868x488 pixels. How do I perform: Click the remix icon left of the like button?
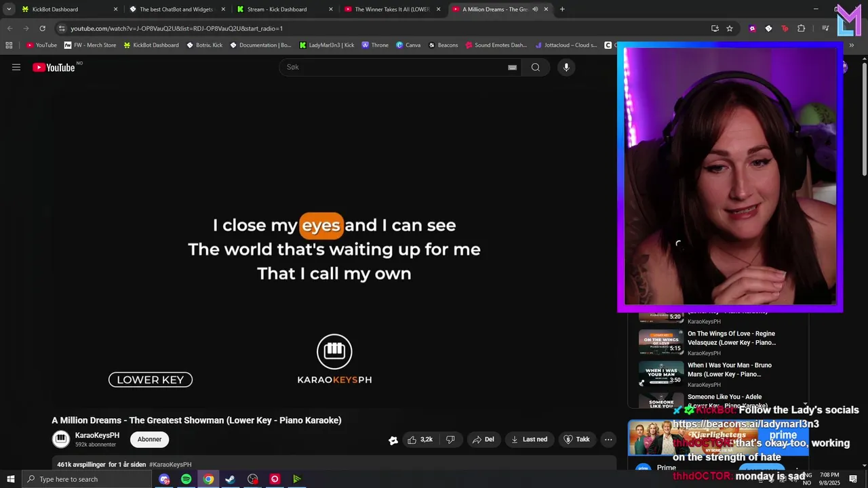pos(393,440)
